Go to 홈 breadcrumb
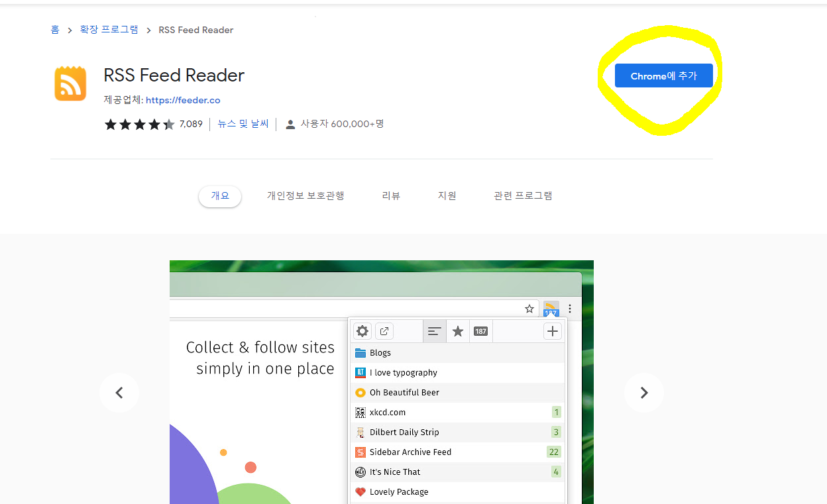 click(x=55, y=30)
